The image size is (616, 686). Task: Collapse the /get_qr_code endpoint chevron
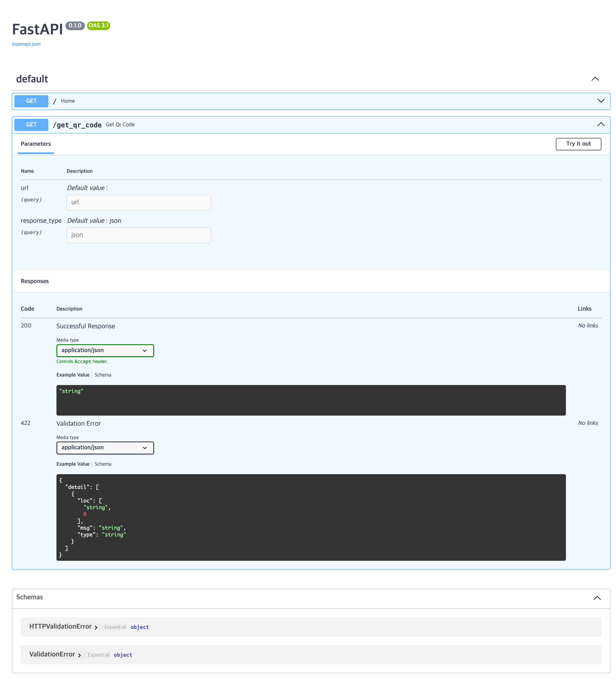pos(601,125)
